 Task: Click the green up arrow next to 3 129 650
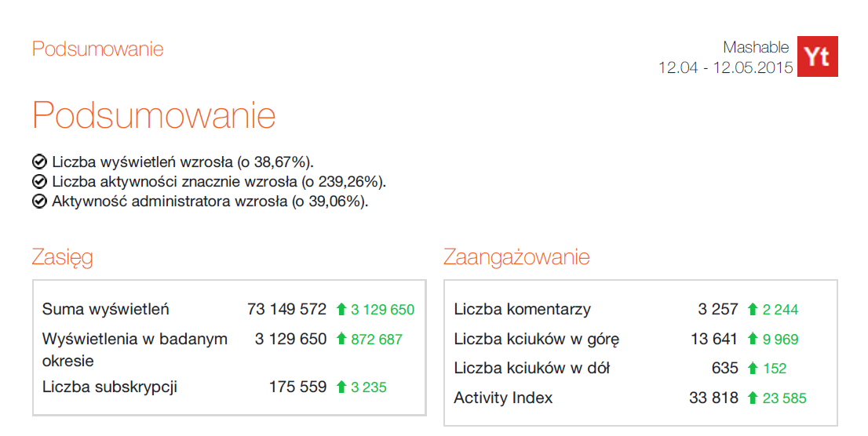(x=341, y=309)
